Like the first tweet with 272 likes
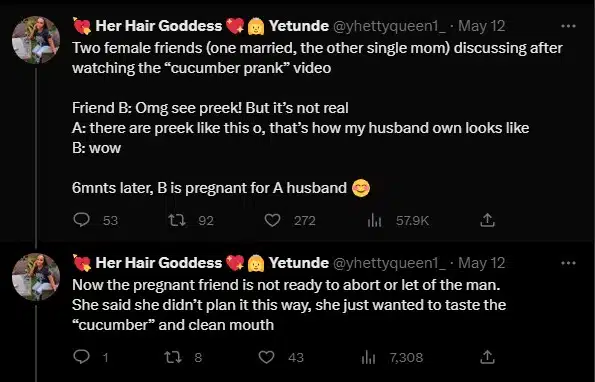Screen dimensions: 595x382 click(272, 220)
